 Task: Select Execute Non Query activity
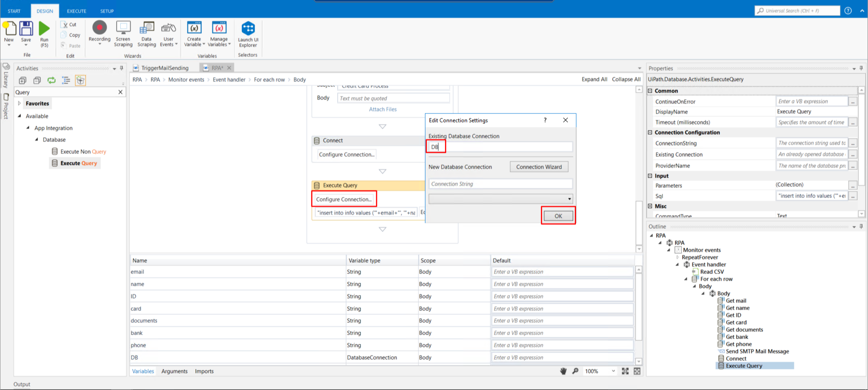pos(83,152)
